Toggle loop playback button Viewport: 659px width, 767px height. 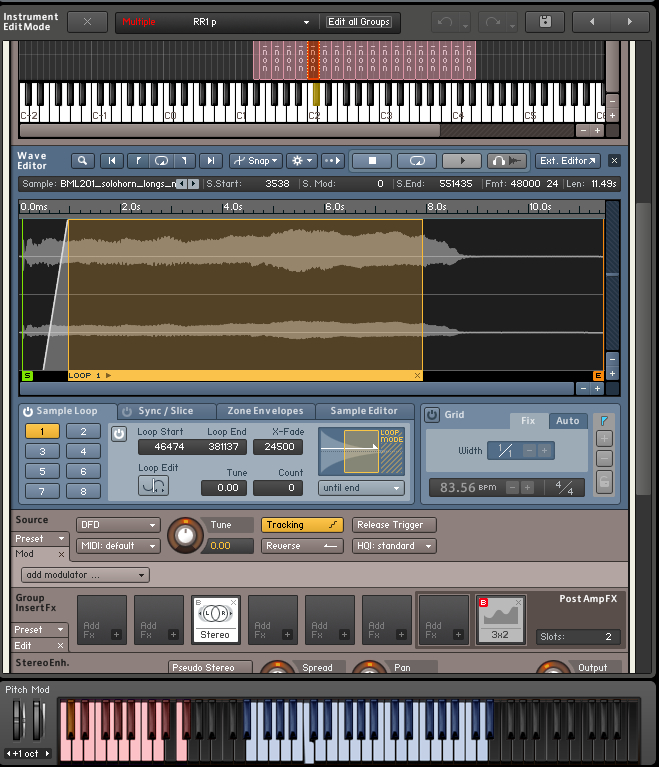[417, 160]
